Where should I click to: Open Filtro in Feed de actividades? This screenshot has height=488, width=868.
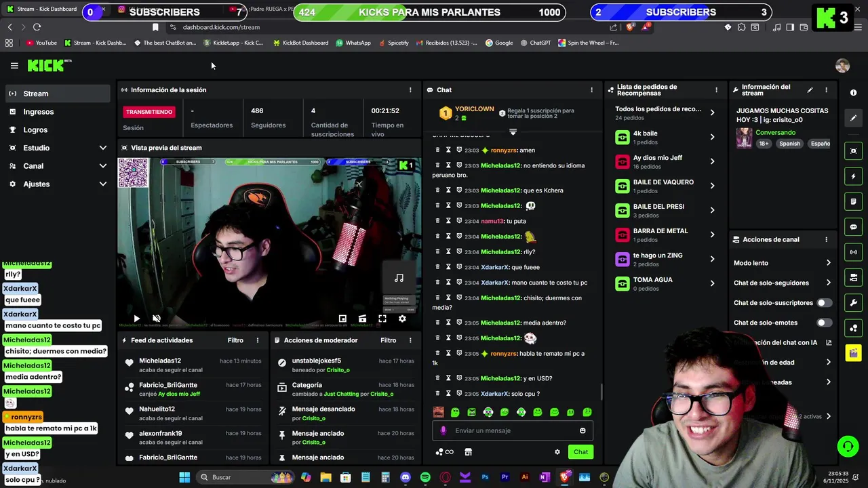pyautogui.click(x=235, y=340)
